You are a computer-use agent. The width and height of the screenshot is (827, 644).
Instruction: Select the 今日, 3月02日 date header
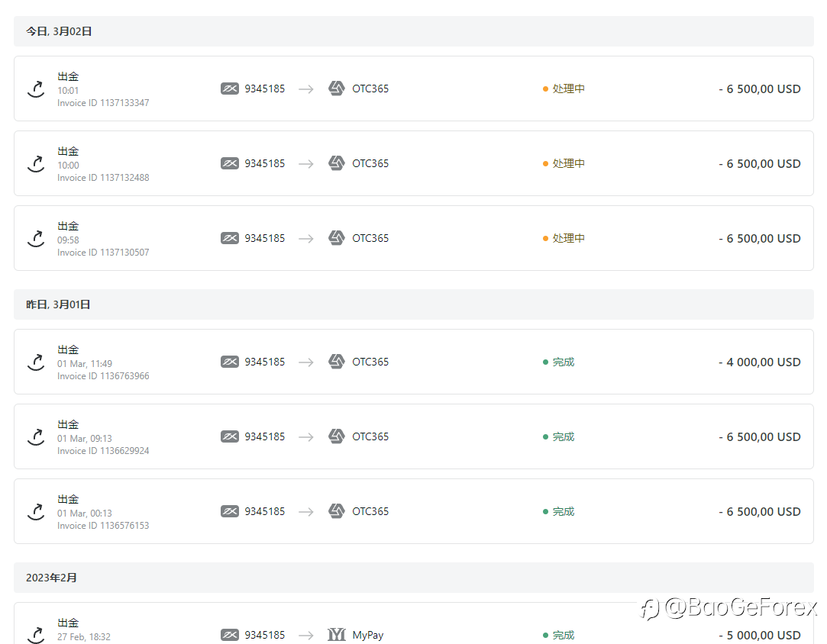coord(414,31)
